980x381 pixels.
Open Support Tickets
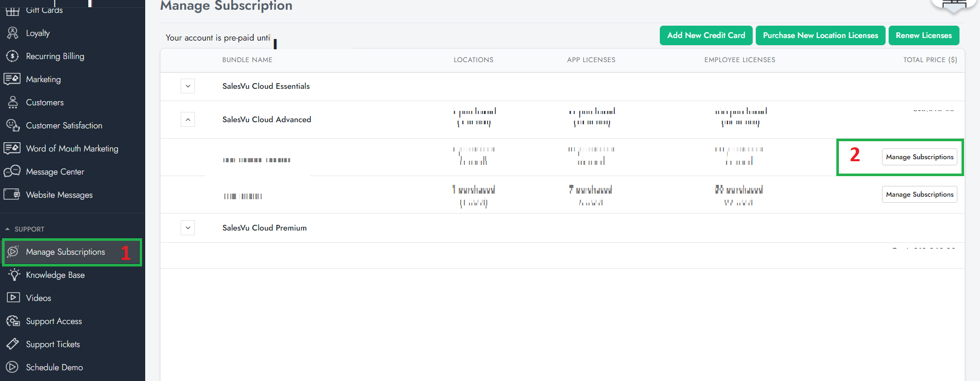53,344
